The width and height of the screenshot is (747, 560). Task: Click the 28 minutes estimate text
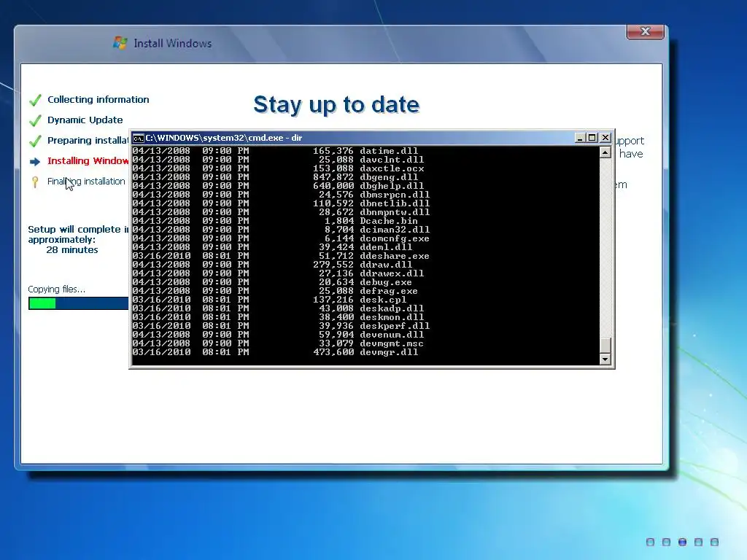[72, 249]
